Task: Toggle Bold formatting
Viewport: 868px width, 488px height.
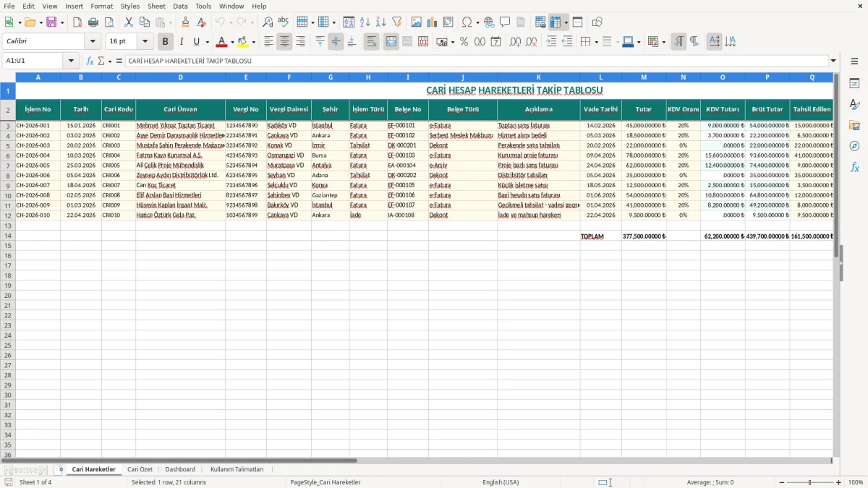Action: pos(166,42)
